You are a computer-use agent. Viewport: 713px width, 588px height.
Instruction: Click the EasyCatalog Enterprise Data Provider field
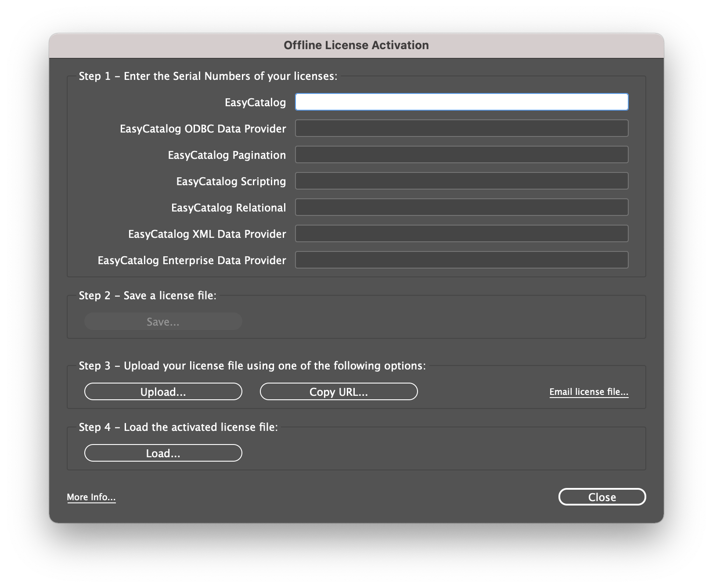pyautogui.click(x=461, y=260)
